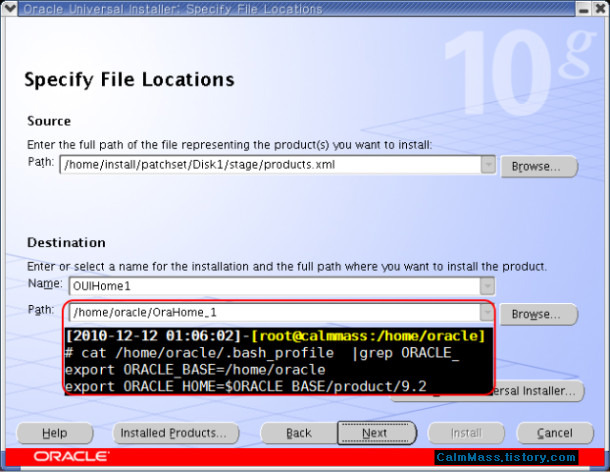Click the Oracle logo in red bar
610x472 pixels.
[x=71, y=456]
